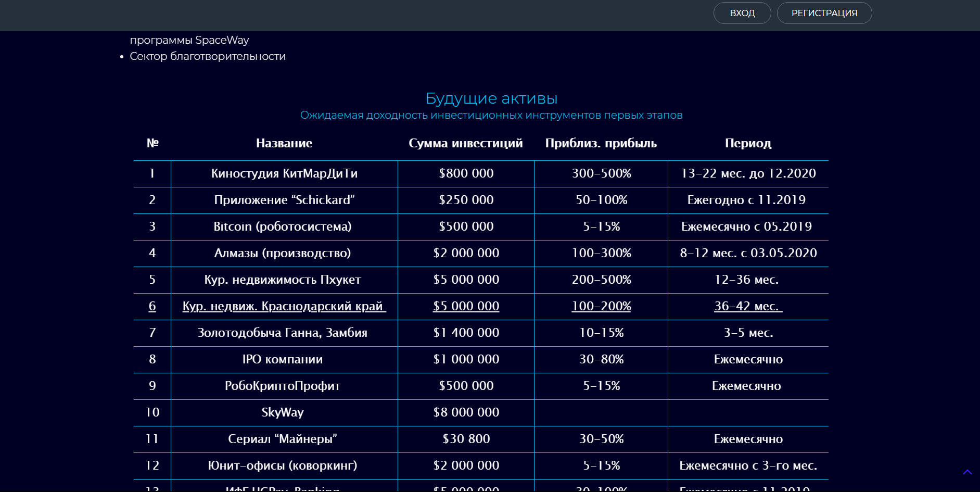
Task: Select the 'Кур. недвижимость Пхукет' cell
Action: pos(284,280)
